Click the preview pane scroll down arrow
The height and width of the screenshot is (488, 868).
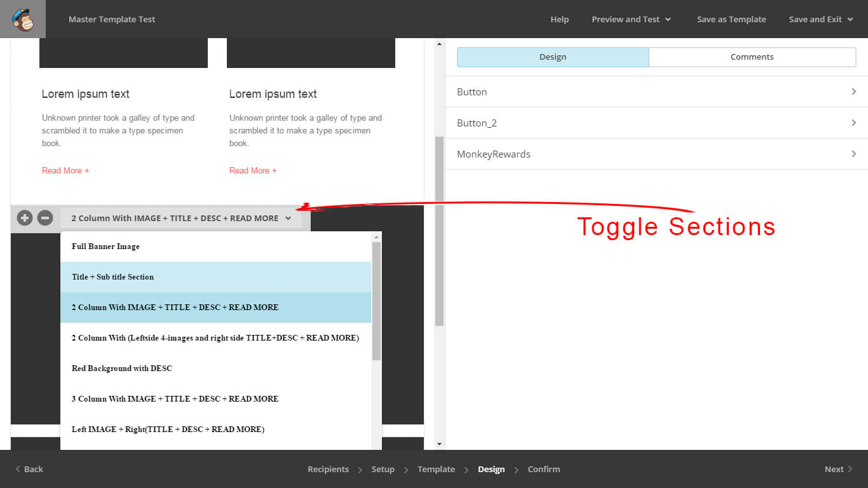point(439,444)
